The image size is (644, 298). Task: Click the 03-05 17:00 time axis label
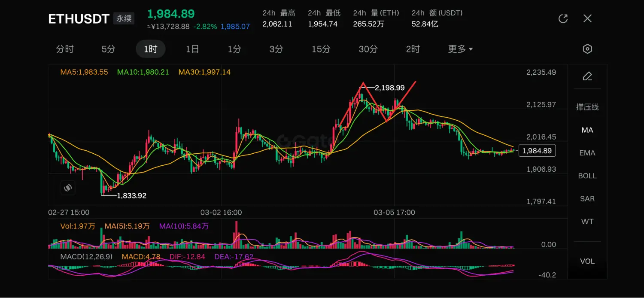tap(394, 213)
